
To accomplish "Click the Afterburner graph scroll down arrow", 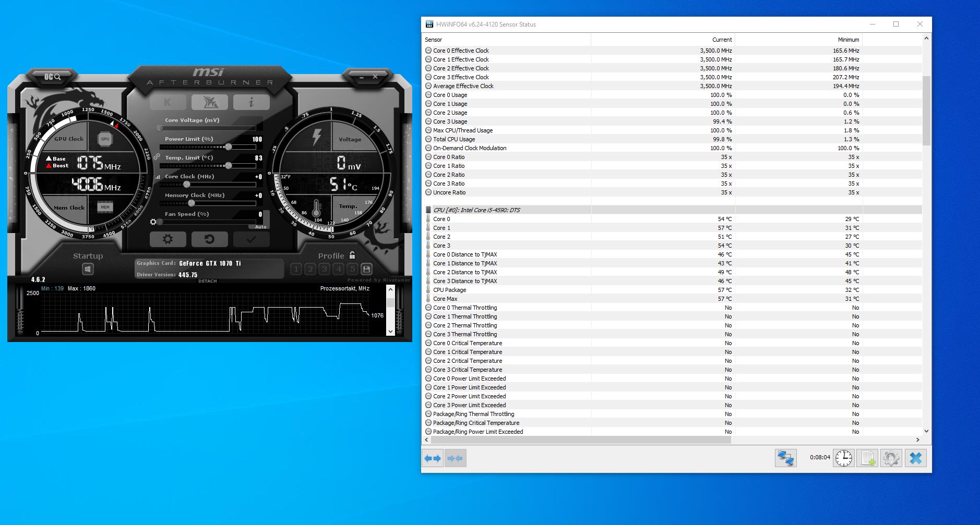I will 390,331.
